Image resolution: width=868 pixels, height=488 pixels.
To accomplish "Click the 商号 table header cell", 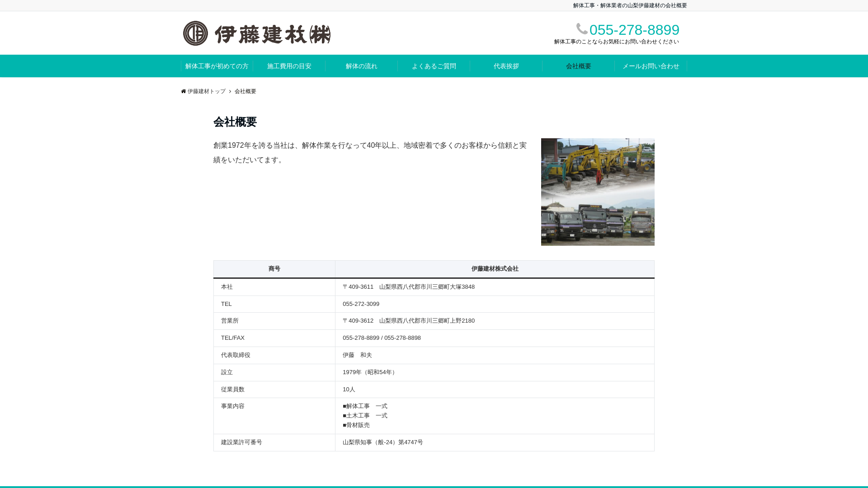I will (274, 268).
